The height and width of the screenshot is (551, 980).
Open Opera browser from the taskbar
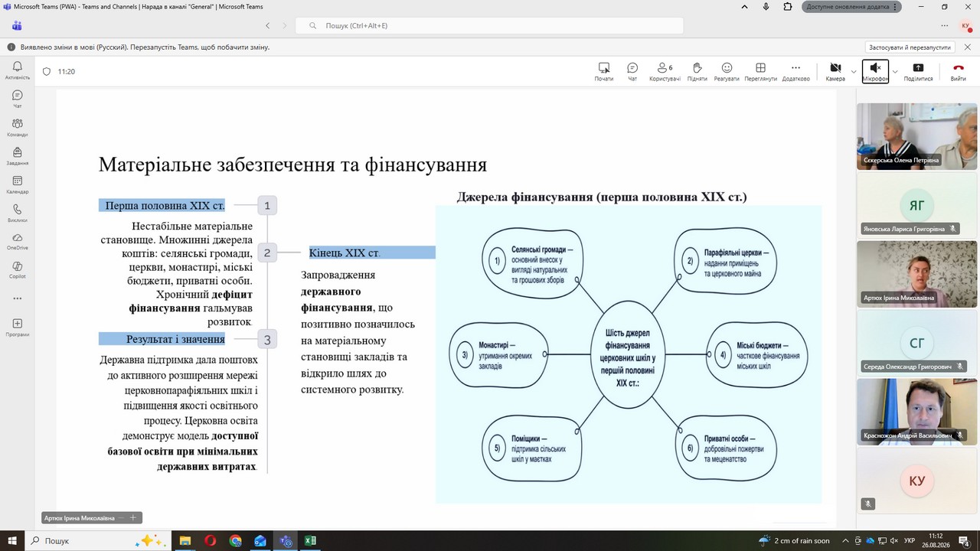(x=211, y=540)
